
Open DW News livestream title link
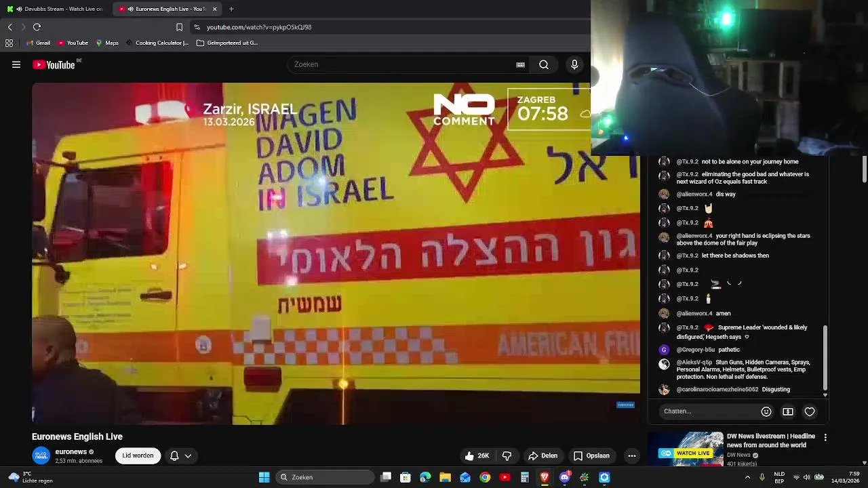point(771,441)
